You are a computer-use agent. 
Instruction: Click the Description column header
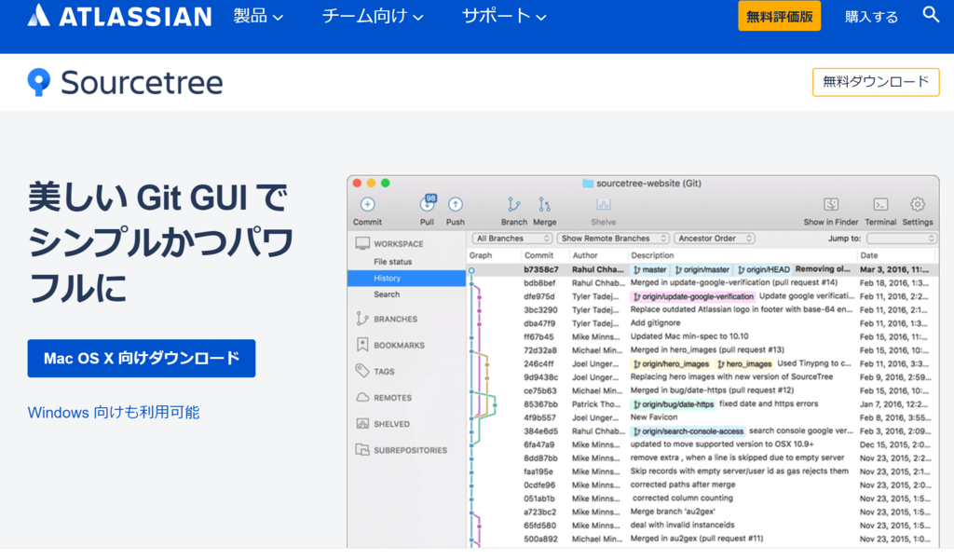point(652,255)
